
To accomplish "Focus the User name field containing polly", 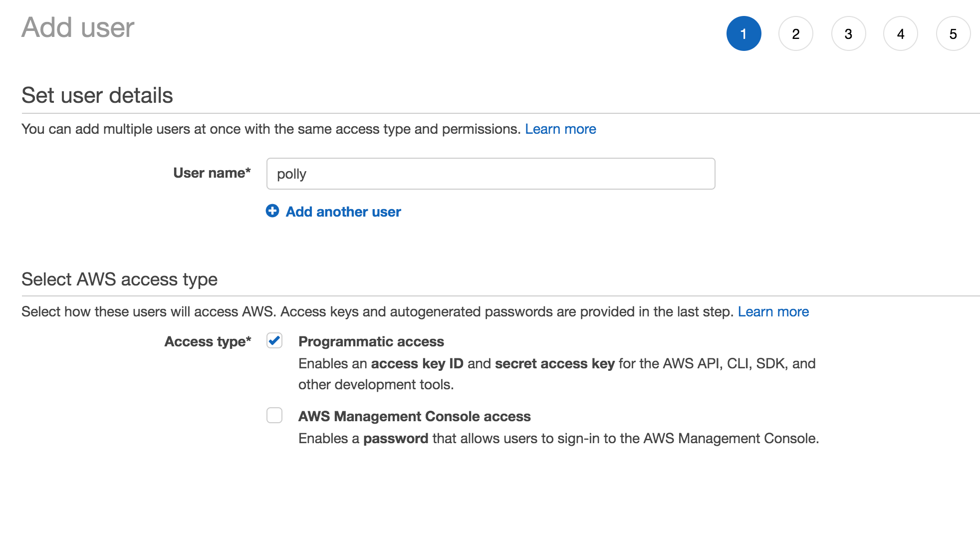I will click(x=490, y=174).
